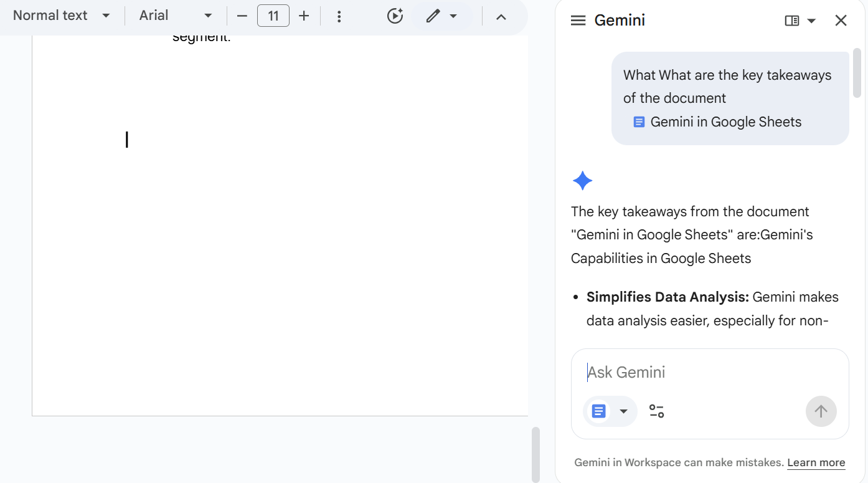Click the send arrow button
This screenshot has height=483, width=868.
[x=821, y=411]
